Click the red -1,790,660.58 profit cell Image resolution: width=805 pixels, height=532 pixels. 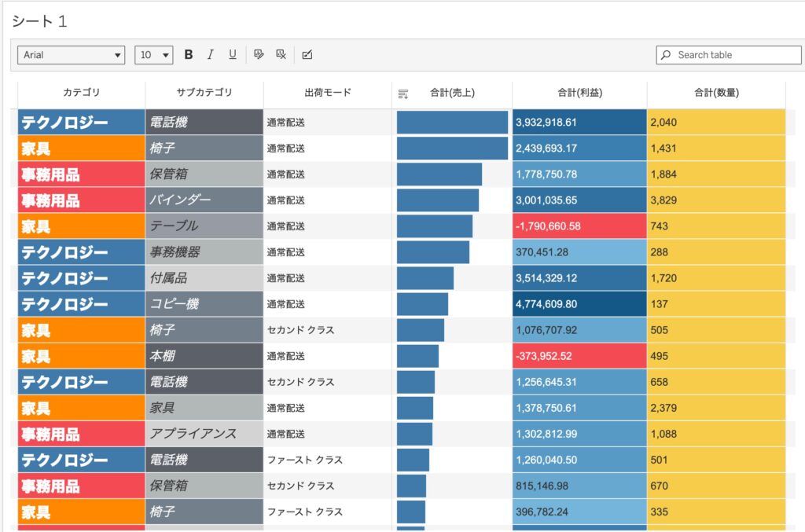579,226
